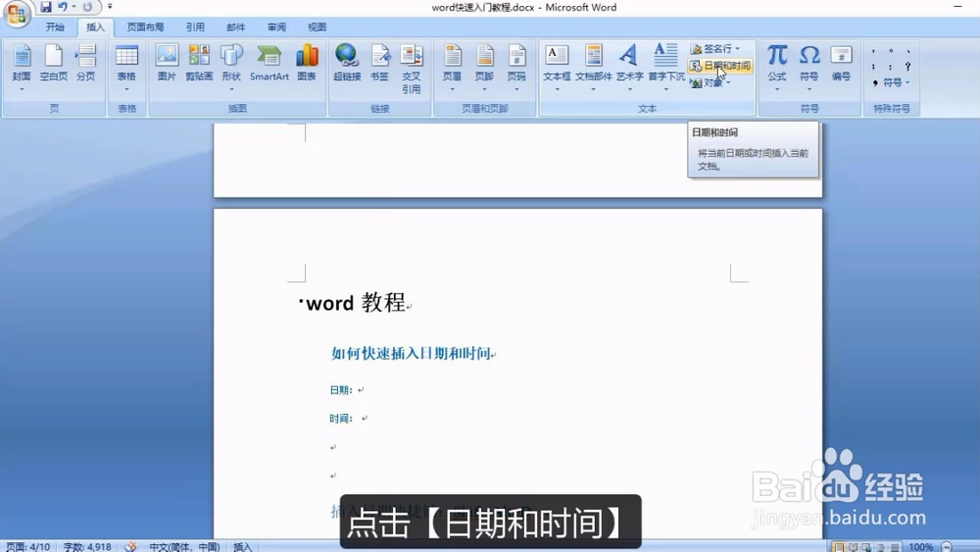The width and height of the screenshot is (980, 552).
Task: Open Drop Cap (首字下沉) menu
Action: click(666, 68)
